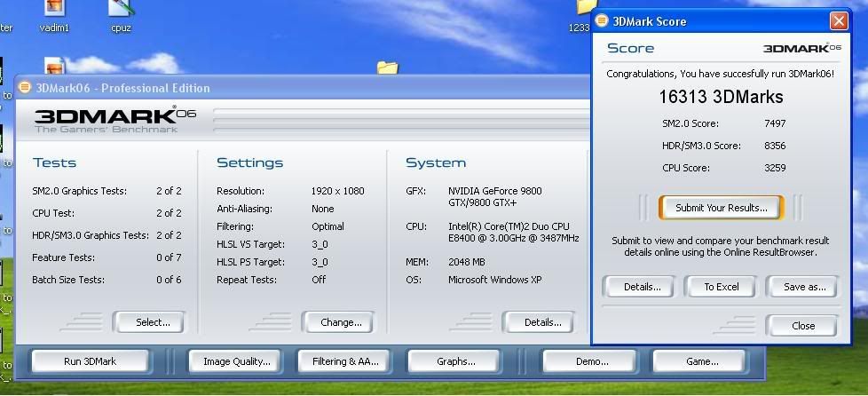Image resolution: width=868 pixels, height=396 pixels.
Task: Open the 1233 desktop folder
Action: (x=582, y=8)
